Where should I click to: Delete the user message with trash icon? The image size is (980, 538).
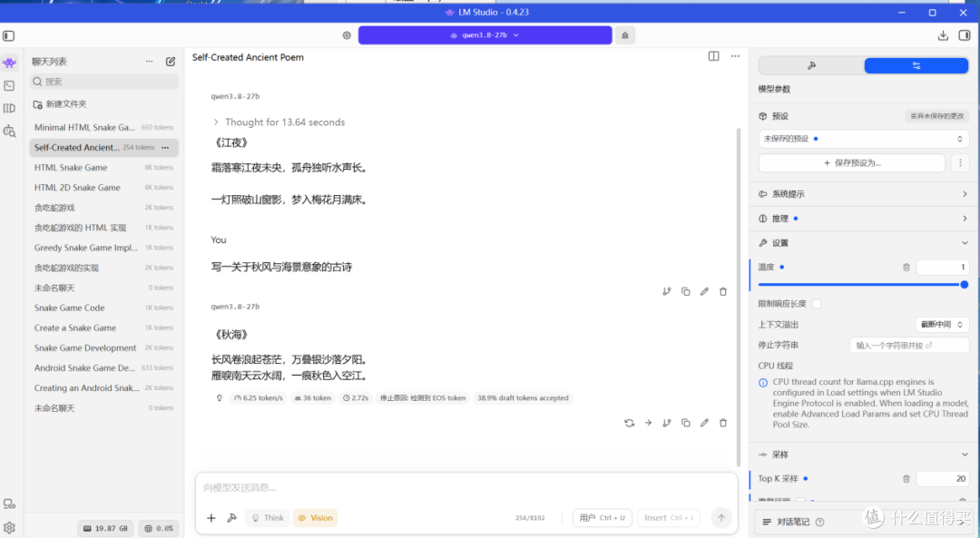pyautogui.click(x=723, y=292)
